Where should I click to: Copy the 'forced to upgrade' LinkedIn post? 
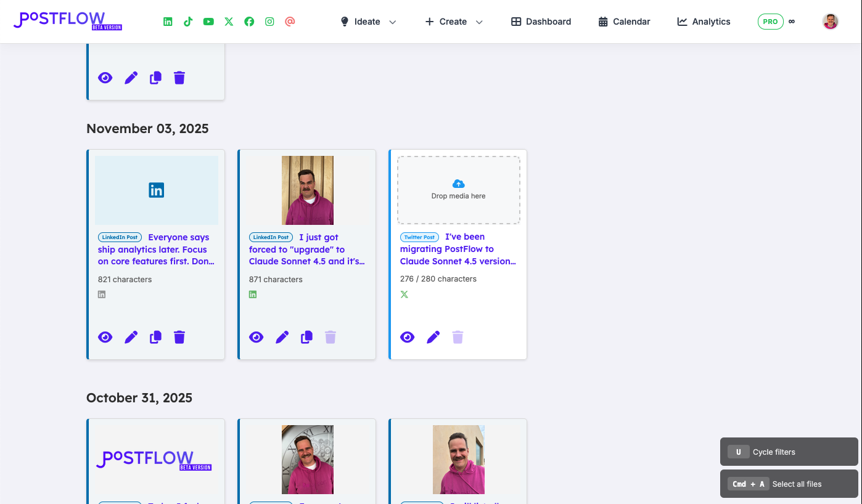tap(306, 337)
